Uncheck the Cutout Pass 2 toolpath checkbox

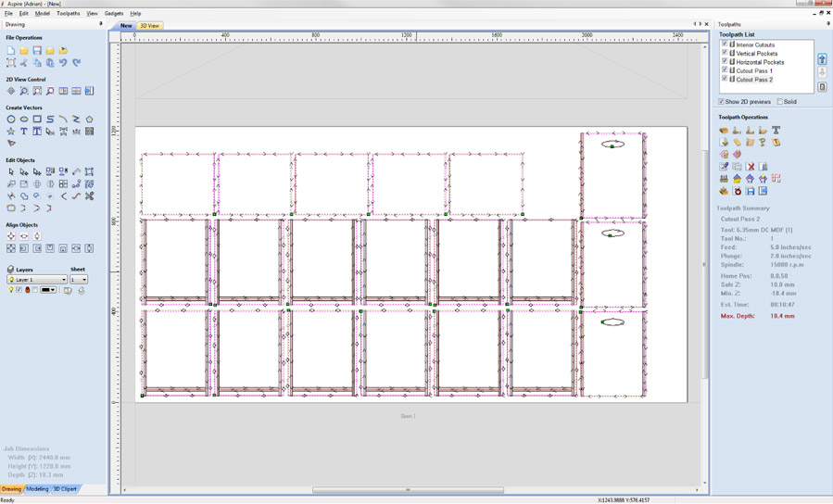click(x=724, y=78)
